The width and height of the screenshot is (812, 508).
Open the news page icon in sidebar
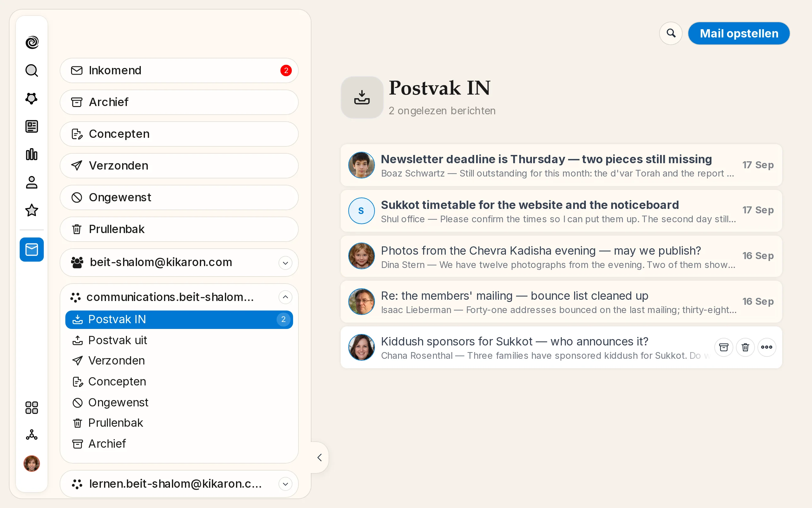click(32, 127)
